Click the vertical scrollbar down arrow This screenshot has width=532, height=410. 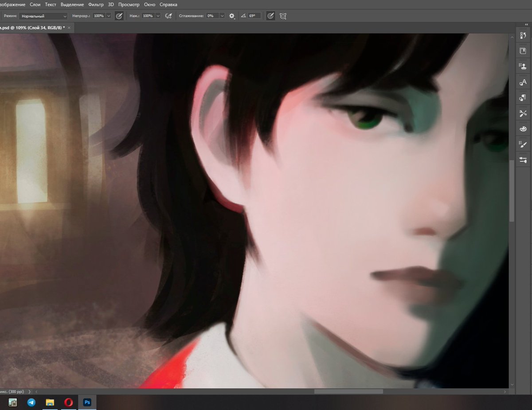click(x=512, y=385)
